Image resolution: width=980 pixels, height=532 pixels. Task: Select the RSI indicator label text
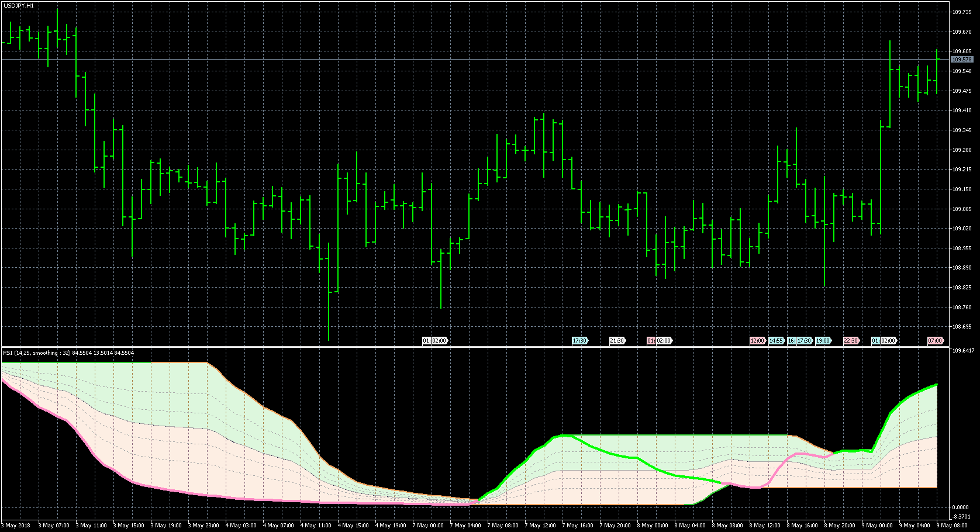(x=68, y=353)
